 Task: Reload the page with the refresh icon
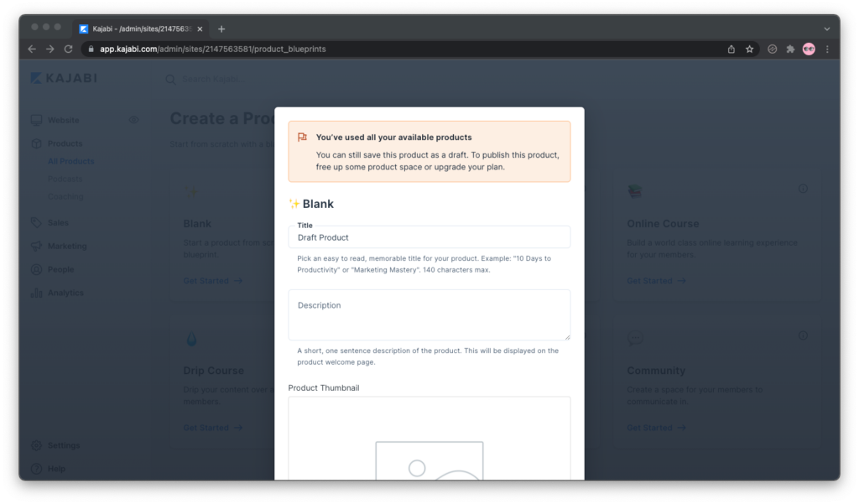pos(69,49)
